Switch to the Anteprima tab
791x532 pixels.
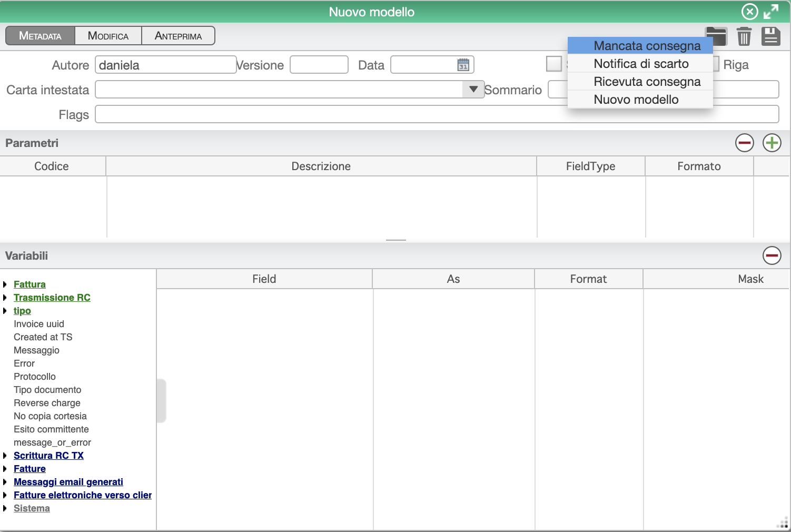pos(178,36)
